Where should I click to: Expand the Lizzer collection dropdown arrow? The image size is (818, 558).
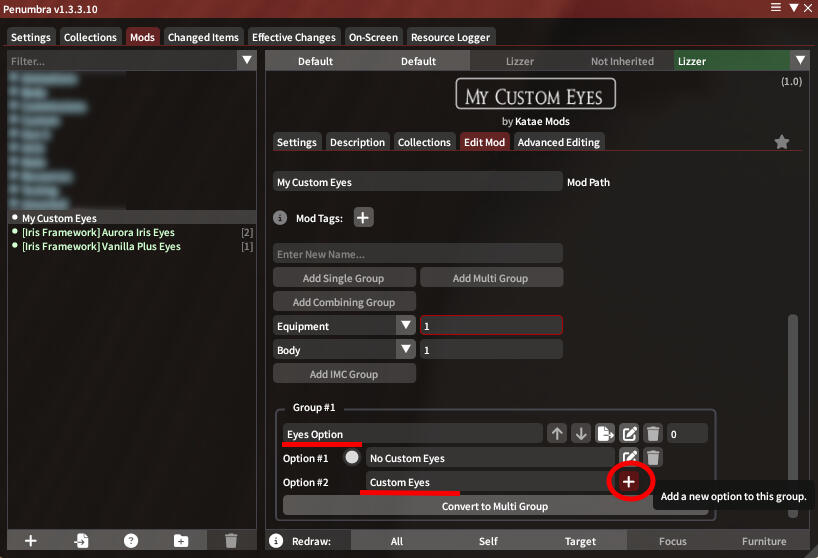[x=799, y=61]
